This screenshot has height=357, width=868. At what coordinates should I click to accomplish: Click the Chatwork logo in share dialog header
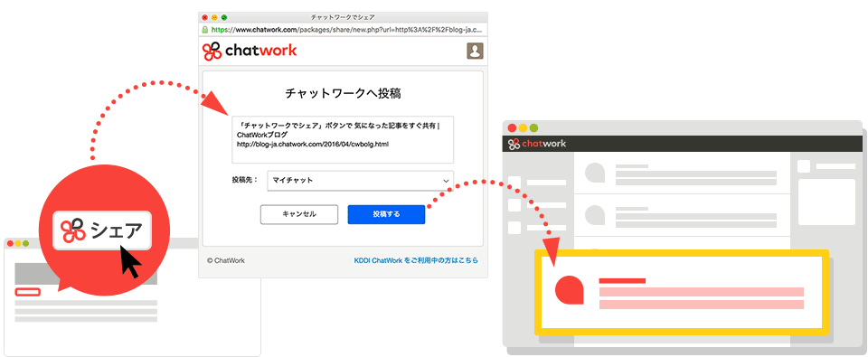tap(250, 51)
